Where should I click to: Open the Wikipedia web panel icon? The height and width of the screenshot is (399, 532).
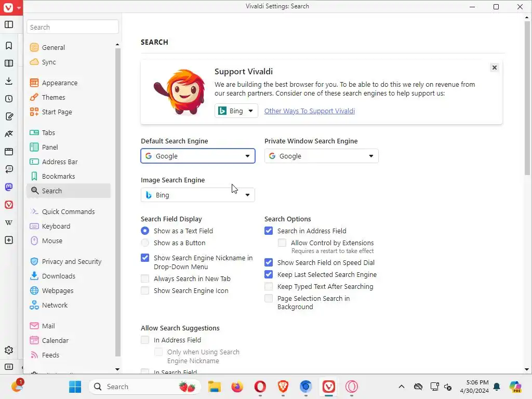click(x=9, y=222)
